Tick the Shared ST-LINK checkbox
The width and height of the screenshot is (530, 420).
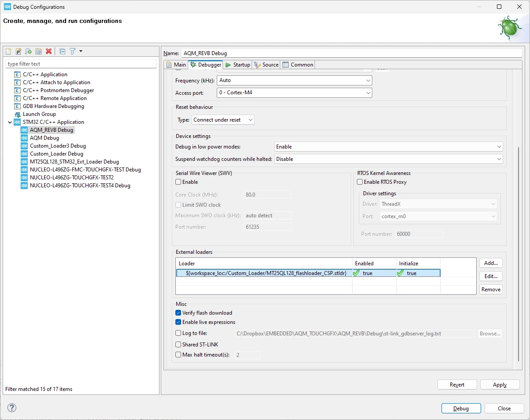pyautogui.click(x=178, y=345)
